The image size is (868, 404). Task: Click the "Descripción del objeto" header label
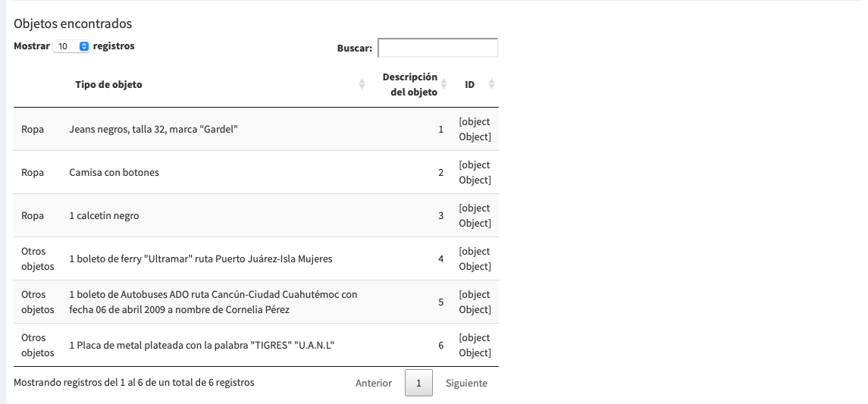(x=409, y=85)
